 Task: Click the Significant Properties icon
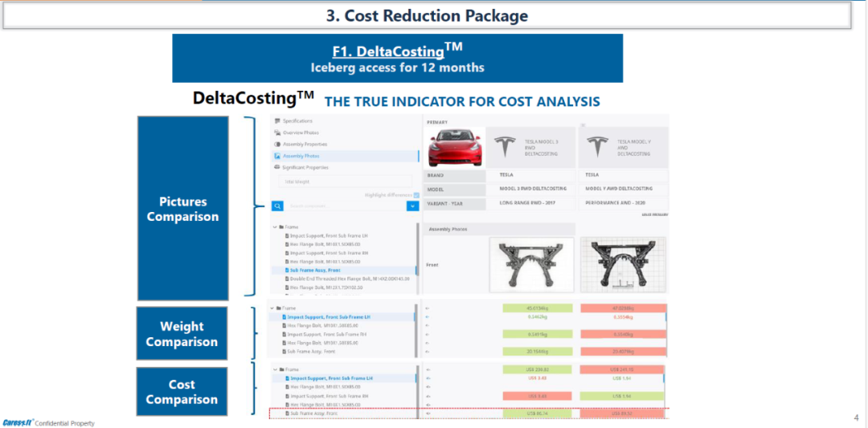(277, 167)
